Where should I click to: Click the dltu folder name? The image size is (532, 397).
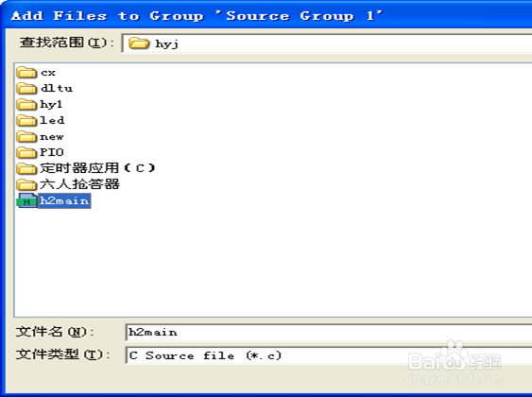coord(57,88)
